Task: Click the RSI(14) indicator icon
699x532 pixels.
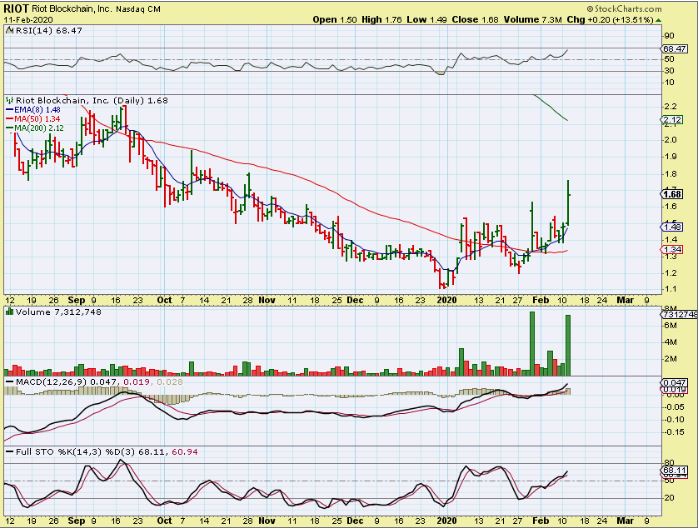Action: coord(10,30)
